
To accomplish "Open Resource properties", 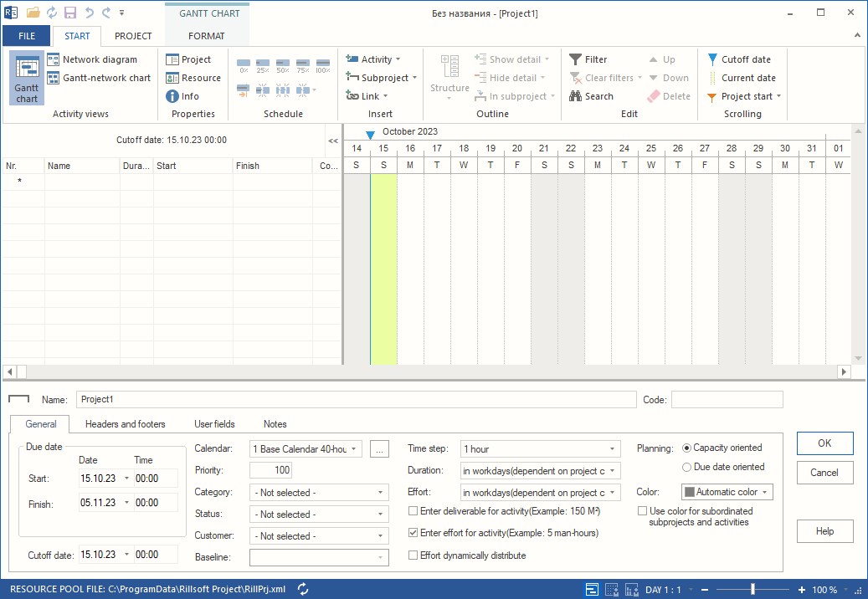I will (193, 78).
